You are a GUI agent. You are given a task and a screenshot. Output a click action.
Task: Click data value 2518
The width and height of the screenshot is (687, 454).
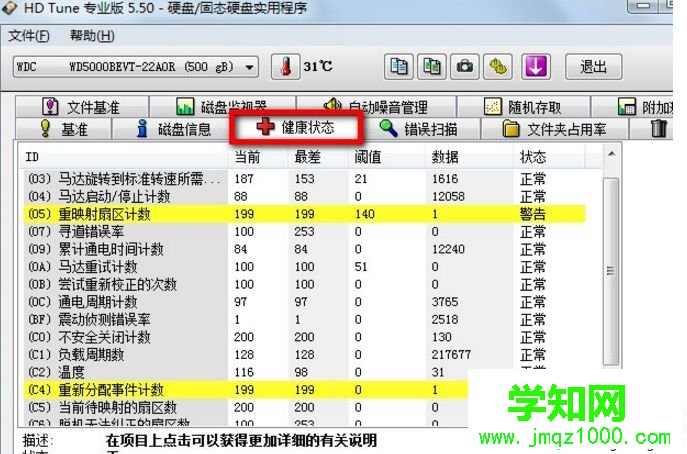[x=445, y=319]
